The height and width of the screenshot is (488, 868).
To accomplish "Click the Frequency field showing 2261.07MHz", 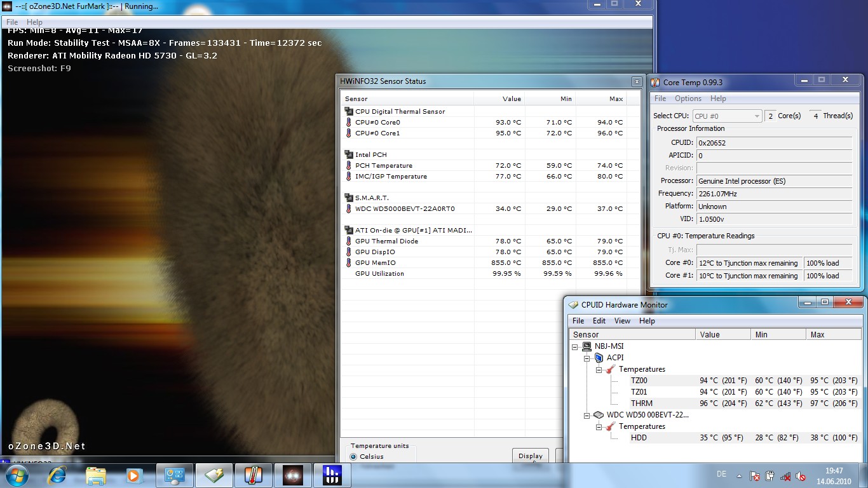I will (774, 194).
